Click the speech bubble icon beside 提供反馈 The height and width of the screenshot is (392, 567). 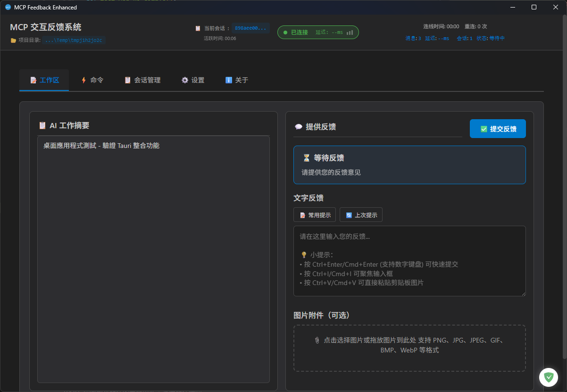(x=298, y=127)
